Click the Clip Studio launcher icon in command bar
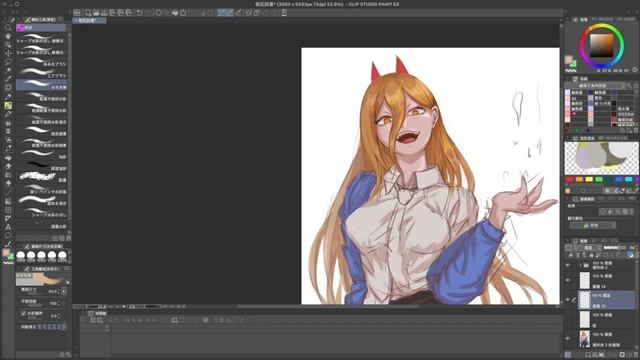The image size is (640, 360). pyautogui.click(x=77, y=13)
